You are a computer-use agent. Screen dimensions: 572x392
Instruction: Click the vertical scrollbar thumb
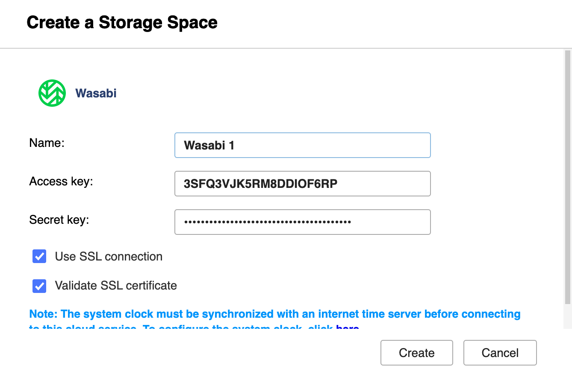pos(568,177)
